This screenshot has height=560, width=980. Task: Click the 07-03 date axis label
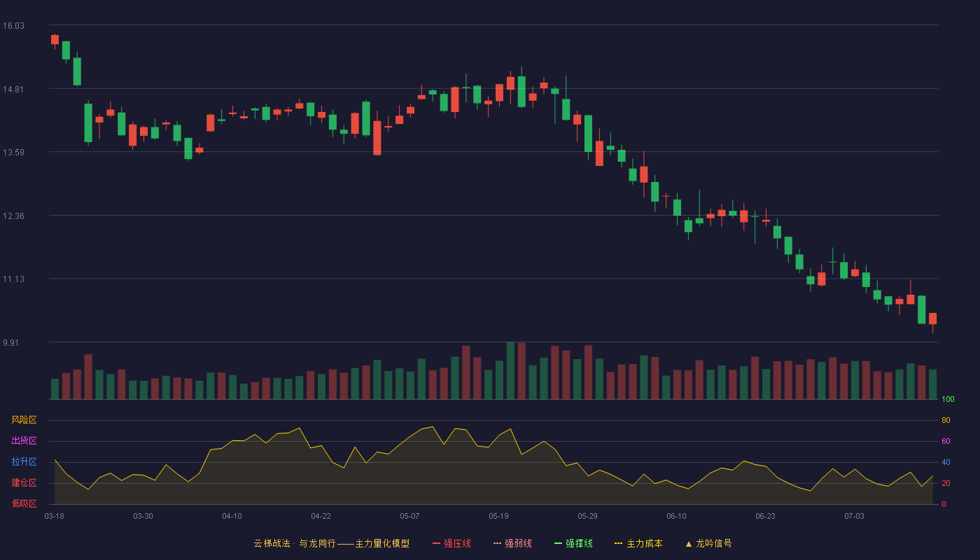click(x=854, y=516)
